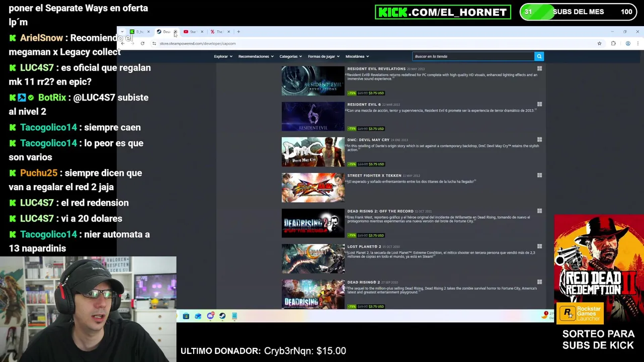Open the Steam taskbar icon
Image resolution: width=644 pixels, height=362 pixels.
point(222,316)
